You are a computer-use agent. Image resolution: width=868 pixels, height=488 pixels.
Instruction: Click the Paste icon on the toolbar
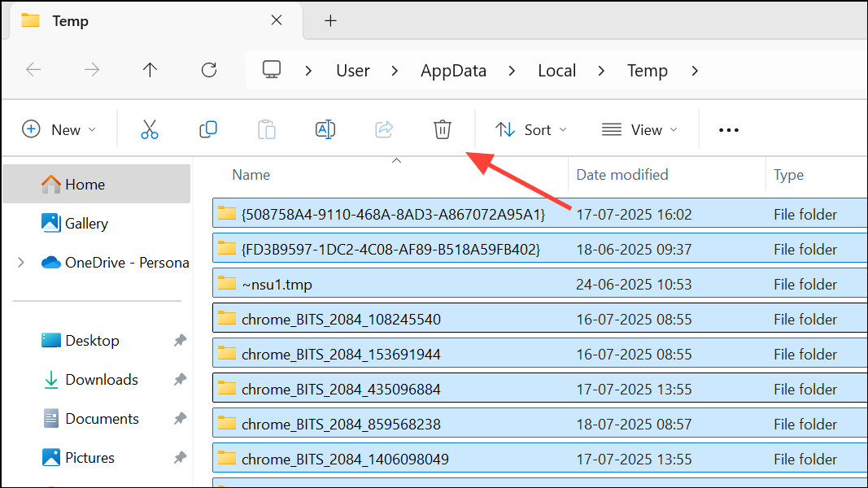pyautogui.click(x=267, y=129)
